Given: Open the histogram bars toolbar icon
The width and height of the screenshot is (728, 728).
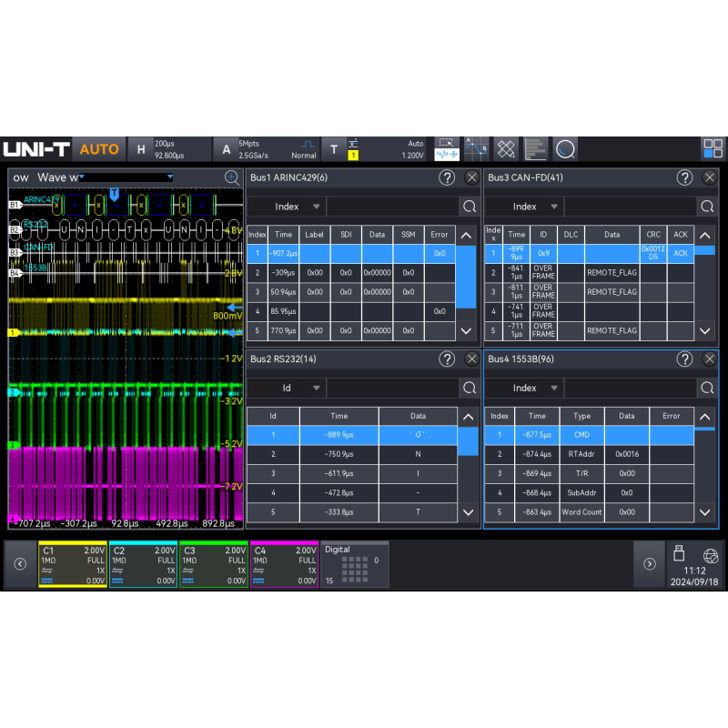Looking at the screenshot, I should 535,149.
